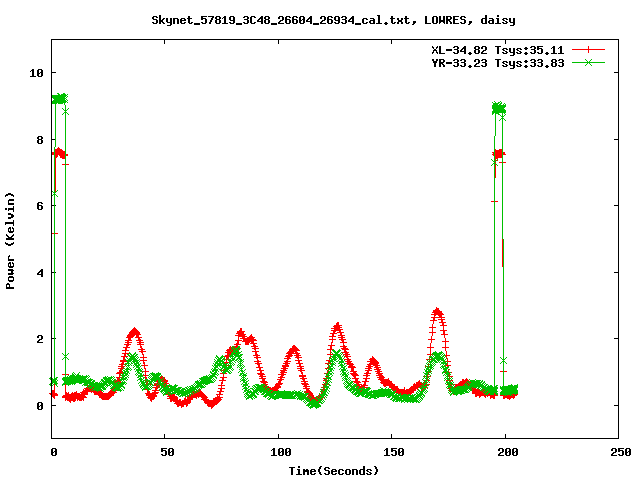Click the 8 tick label on y-axis
Viewport: 640px width, 480px height.
39,140
